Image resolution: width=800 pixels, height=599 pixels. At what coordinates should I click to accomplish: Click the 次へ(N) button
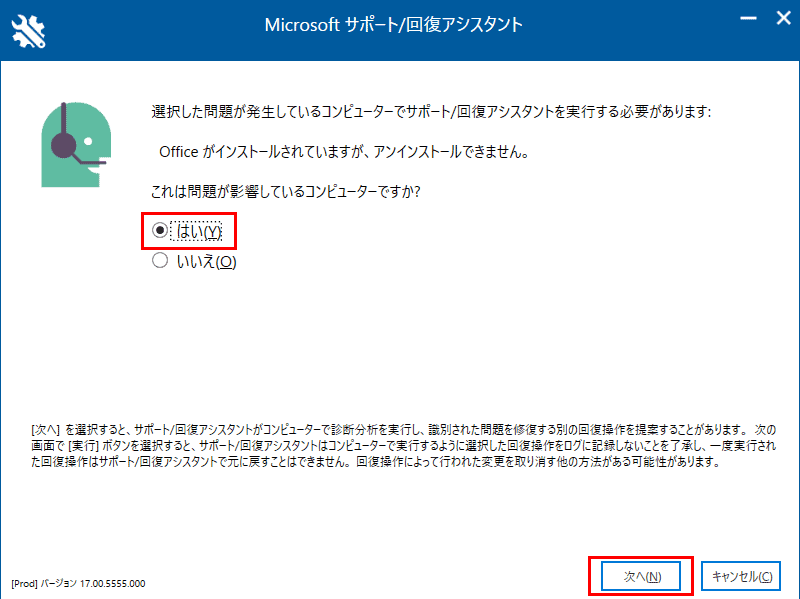pos(640,577)
